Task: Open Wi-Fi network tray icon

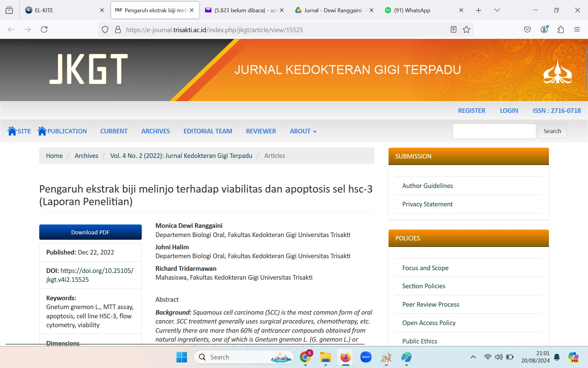Action: point(488,357)
